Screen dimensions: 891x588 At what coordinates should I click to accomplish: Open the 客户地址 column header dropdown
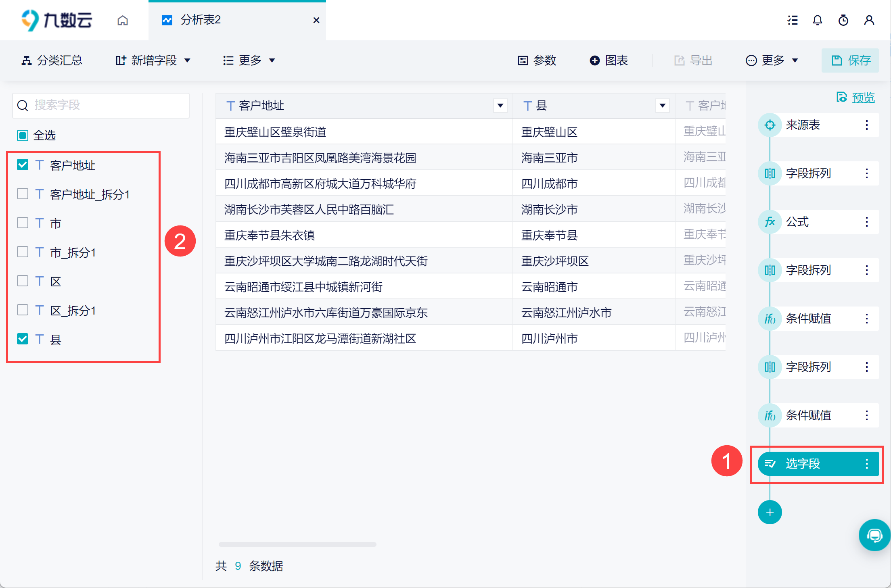[x=500, y=106]
